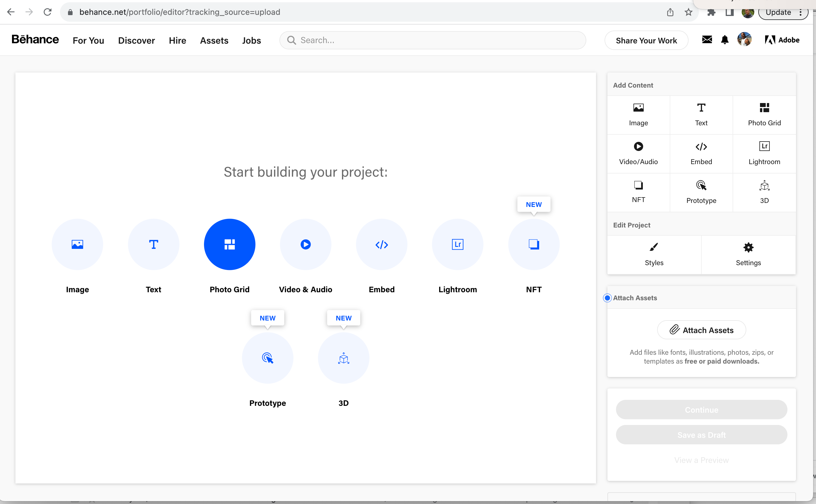Open notifications bell
This screenshot has width=816, height=504.
pyautogui.click(x=724, y=40)
